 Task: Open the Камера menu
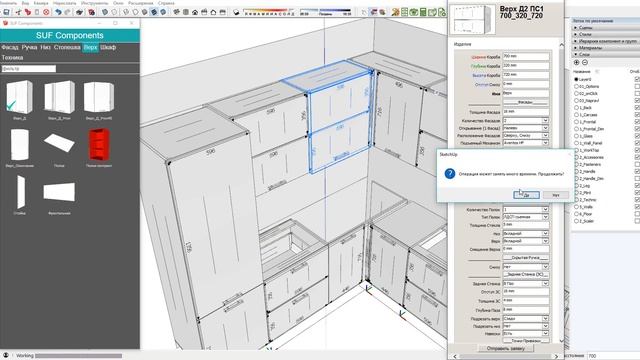(x=40, y=3)
